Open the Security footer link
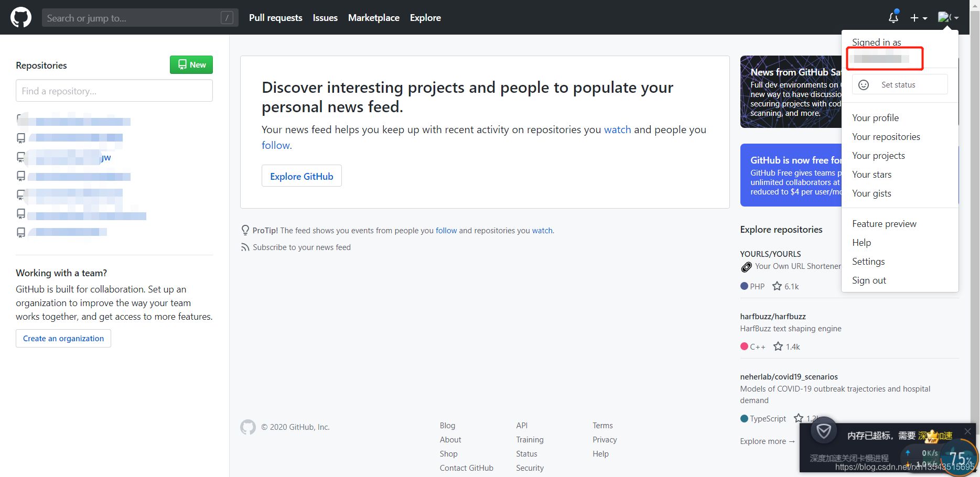Image resolution: width=980 pixels, height=477 pixels. pos(530,468)
